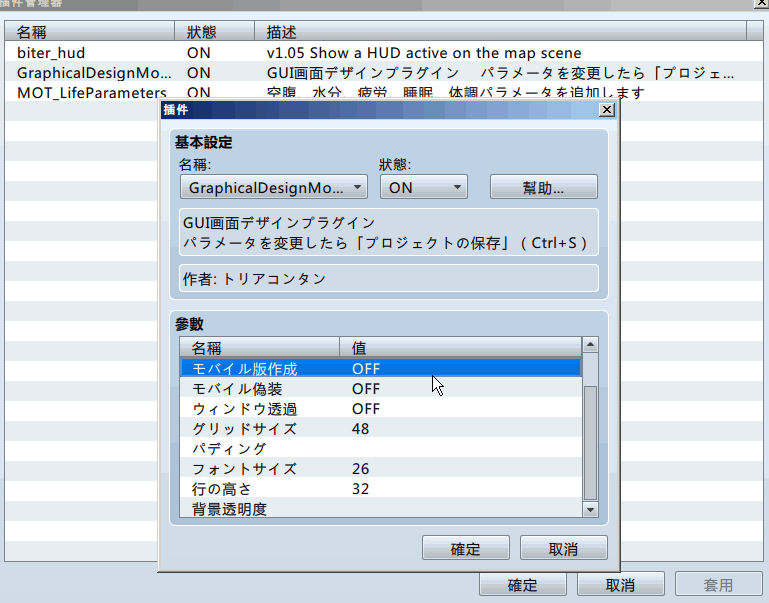769x603 pixels.
Task: Click the 描述 column header in plugin manager
Action: (x=500, y=32)
